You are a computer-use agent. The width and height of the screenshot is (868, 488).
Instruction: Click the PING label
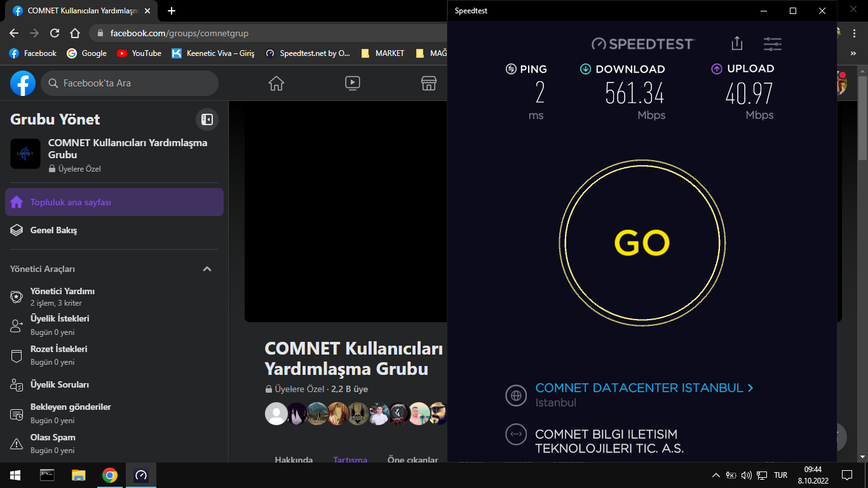[534, 69]
